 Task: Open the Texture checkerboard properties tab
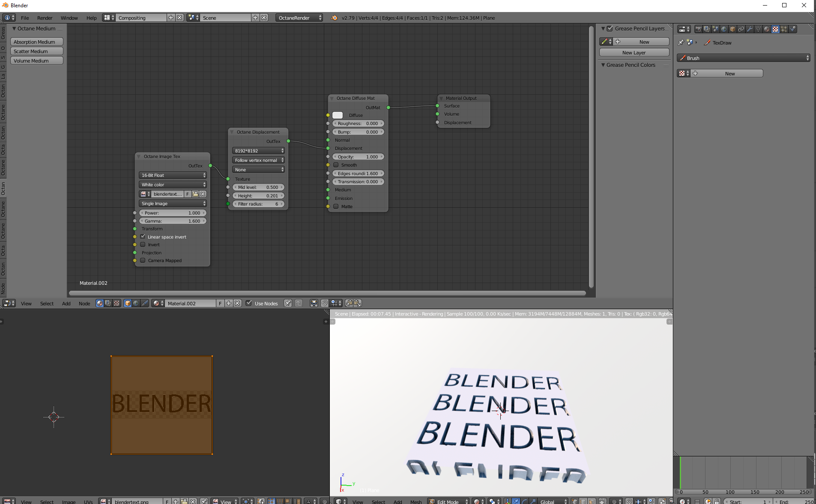point(775,29)
